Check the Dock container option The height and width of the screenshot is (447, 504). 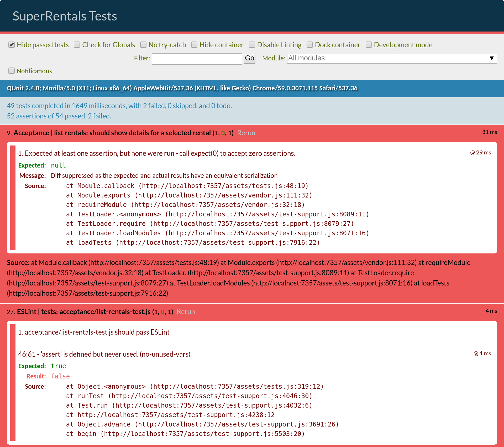[310, 45]
